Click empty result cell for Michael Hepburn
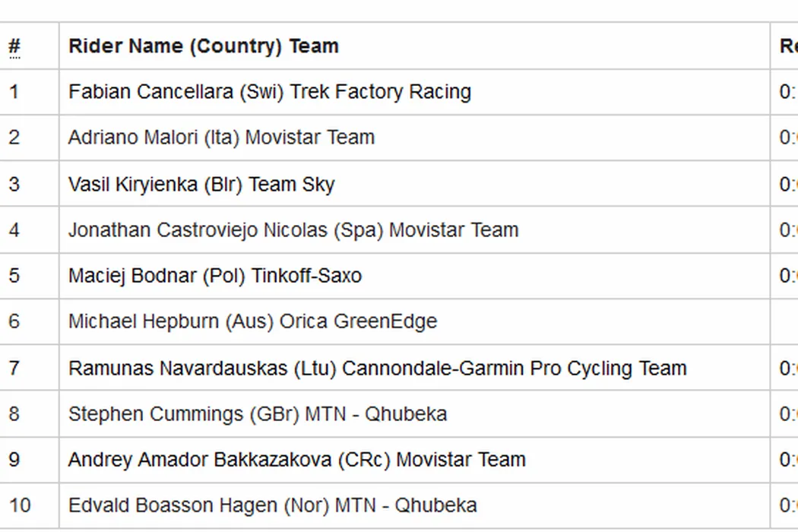798x532 pixels. (784, 321)
